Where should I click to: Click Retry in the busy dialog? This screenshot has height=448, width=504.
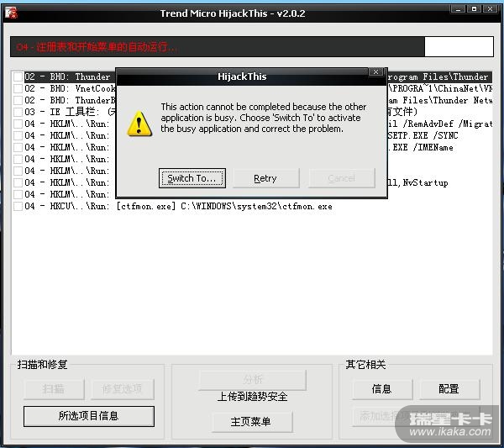coord(265,178)
